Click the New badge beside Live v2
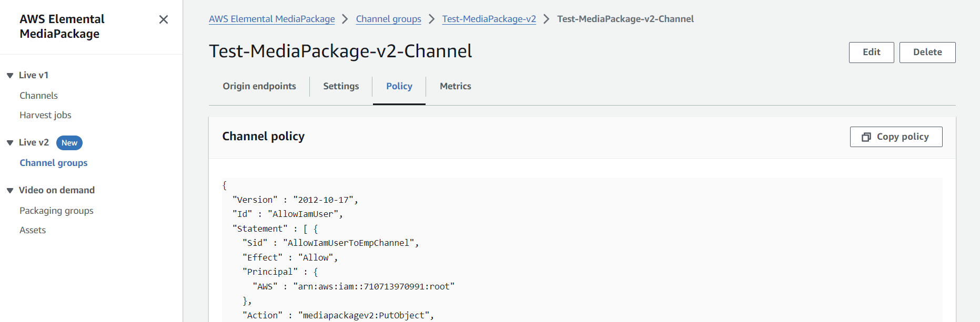980x322 pixels. (x=69, y=143)
